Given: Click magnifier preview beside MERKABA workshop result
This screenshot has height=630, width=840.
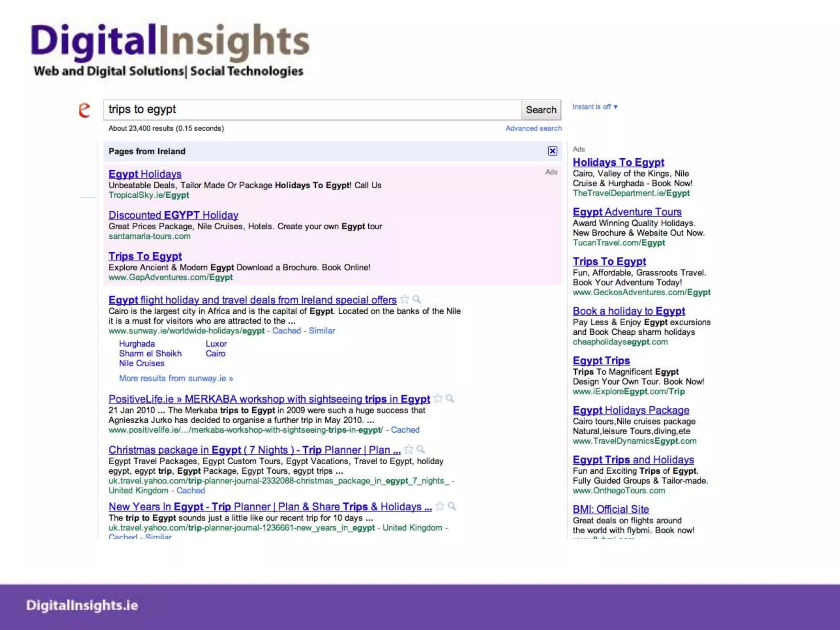Looking at the screenshot, I should point(450,399).
